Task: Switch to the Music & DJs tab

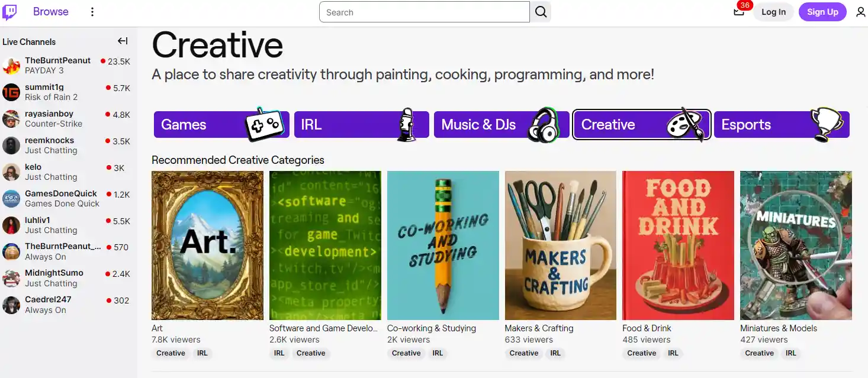Action: tap(501, 125)
